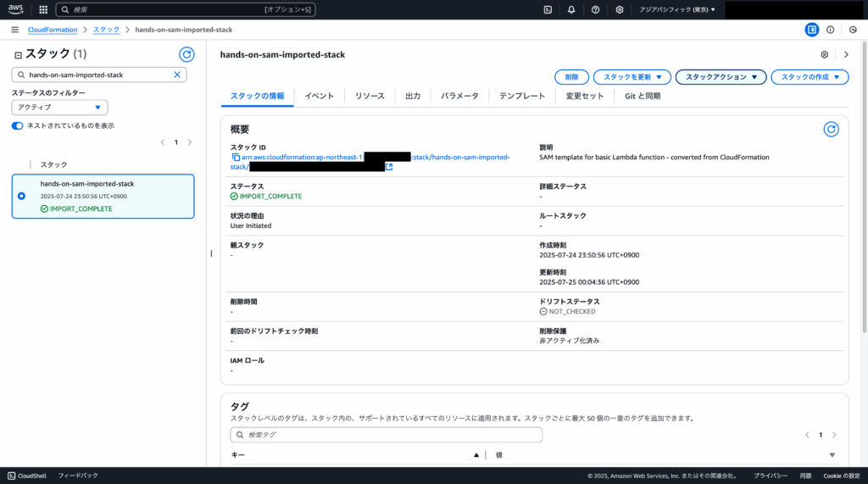Open stack ID external link icon
The width and height of the screenshot is (868, 484).
pyautogui.click(x=389, y=167)
